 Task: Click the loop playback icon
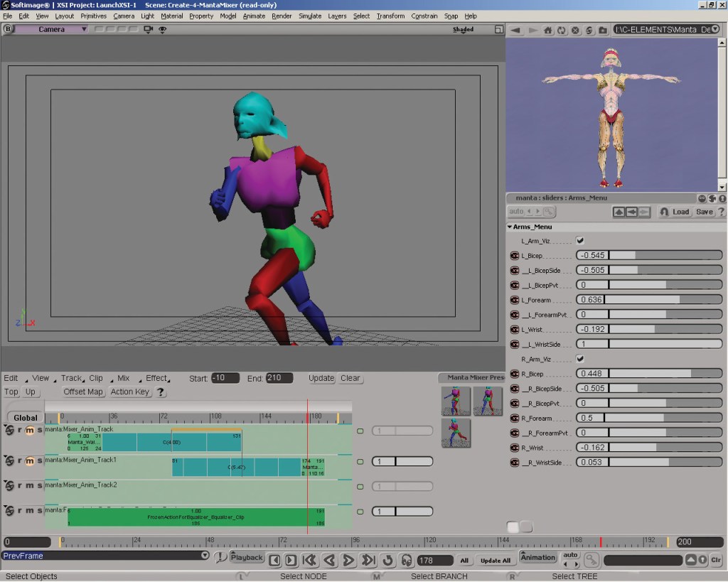388,561
